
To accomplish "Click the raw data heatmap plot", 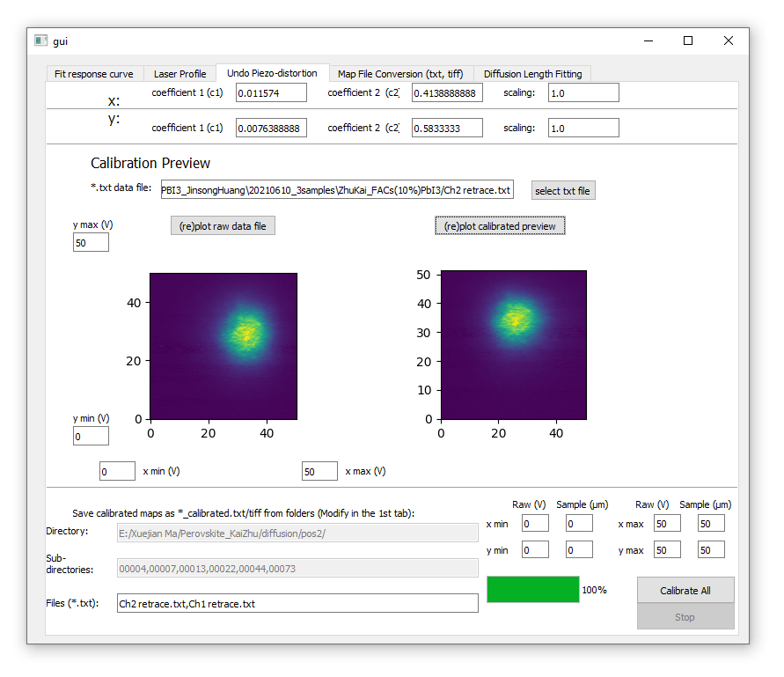I will (223, 346).
